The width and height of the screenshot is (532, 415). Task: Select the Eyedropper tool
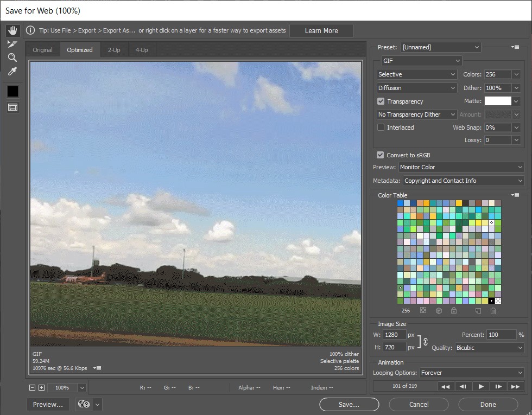click(12, 71)
